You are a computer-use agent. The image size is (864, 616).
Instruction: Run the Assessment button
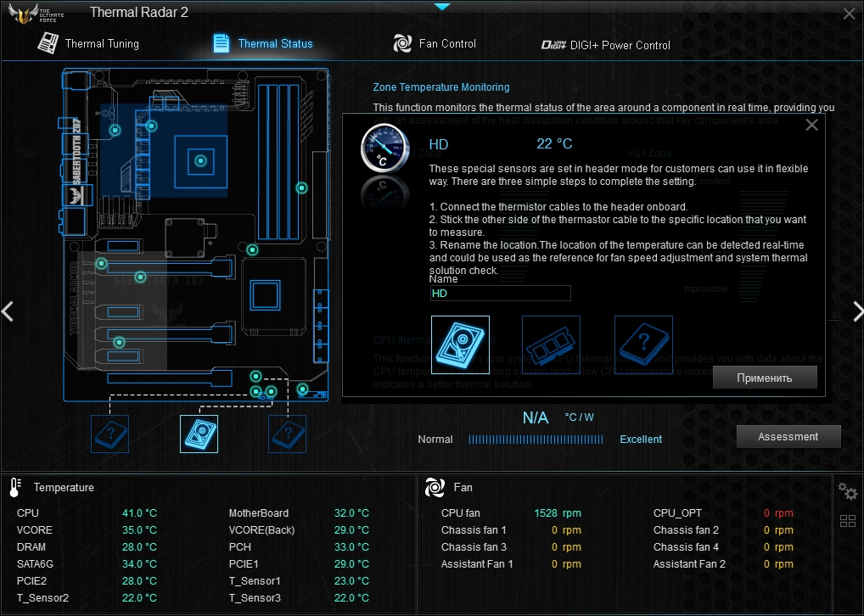coord(788,436)
